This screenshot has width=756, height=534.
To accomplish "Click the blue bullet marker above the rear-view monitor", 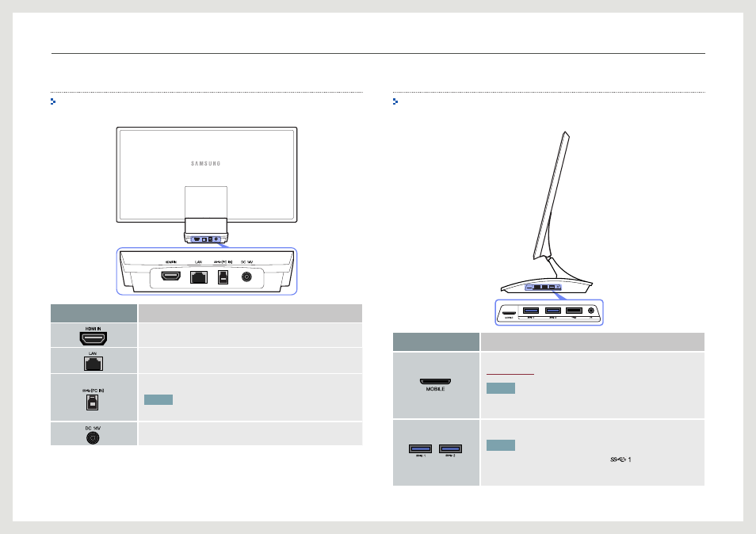I will [53, 101].
